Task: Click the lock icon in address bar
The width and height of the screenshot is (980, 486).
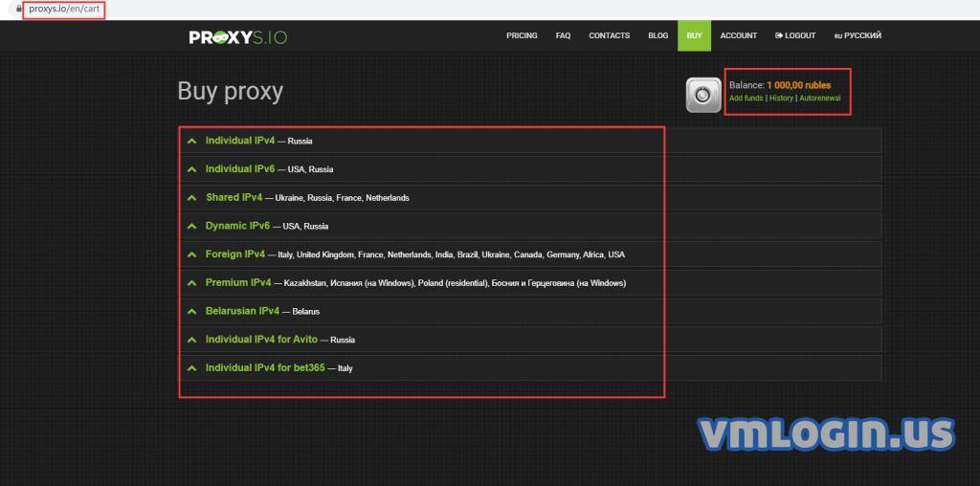Action: 19,10
